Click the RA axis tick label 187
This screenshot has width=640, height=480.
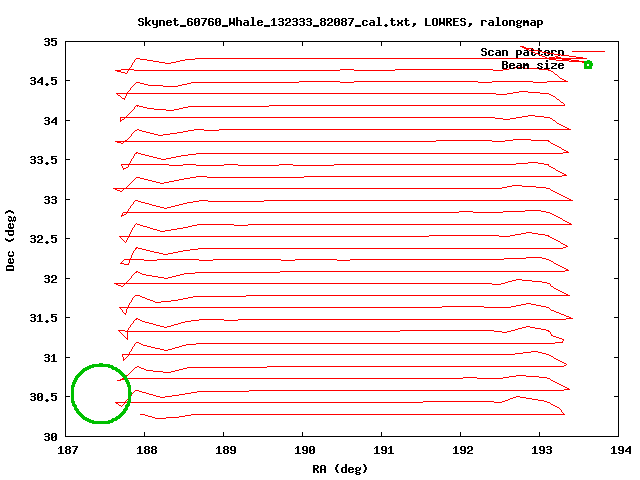pos(67,450)
